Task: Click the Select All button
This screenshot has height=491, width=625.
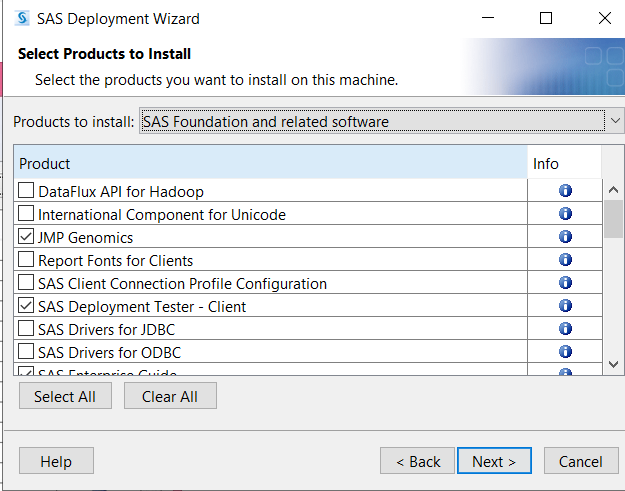Action: pyautogui.click(x=65, y=396)
